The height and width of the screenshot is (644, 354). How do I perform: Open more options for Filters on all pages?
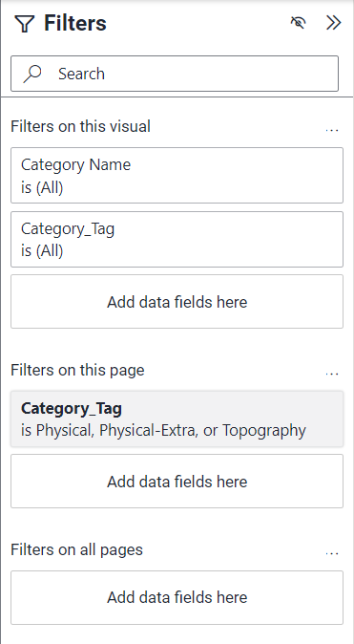click(x=332, y=553)
